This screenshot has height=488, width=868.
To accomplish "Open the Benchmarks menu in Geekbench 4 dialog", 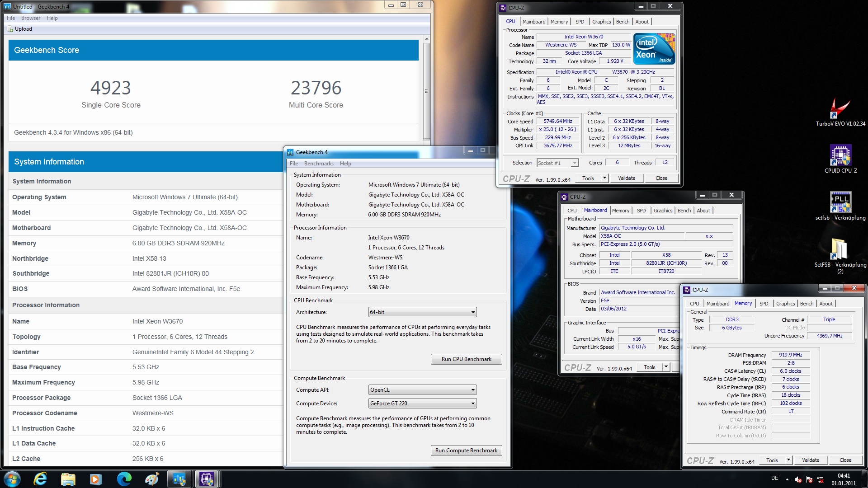I will coord(319,164).
